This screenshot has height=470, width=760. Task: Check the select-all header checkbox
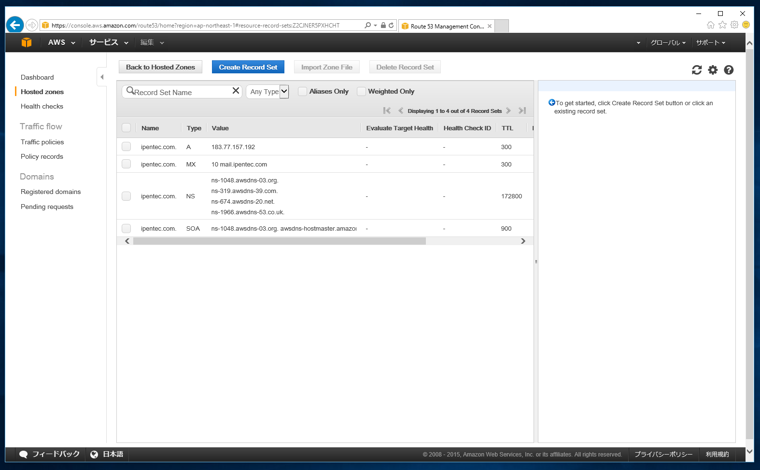point(126,128)
